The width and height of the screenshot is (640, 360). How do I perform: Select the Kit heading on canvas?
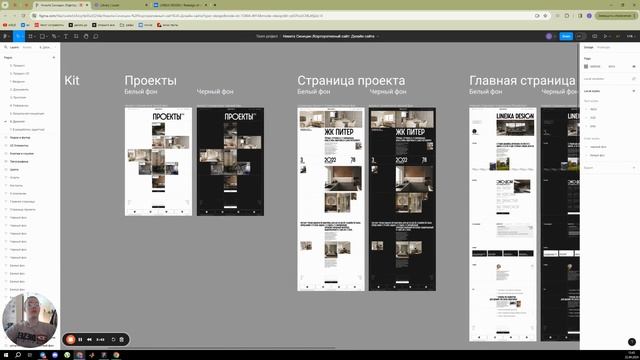point(72,80)
